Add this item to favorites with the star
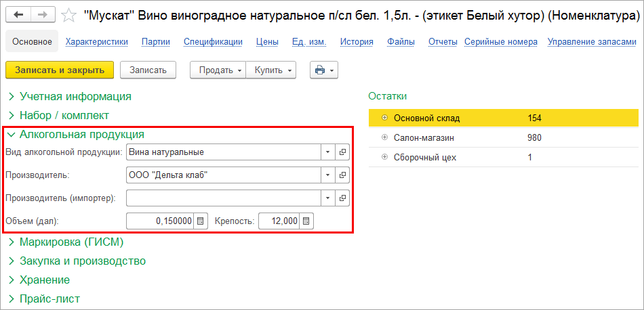Screen dimensions: 644x310 point(68,15)
